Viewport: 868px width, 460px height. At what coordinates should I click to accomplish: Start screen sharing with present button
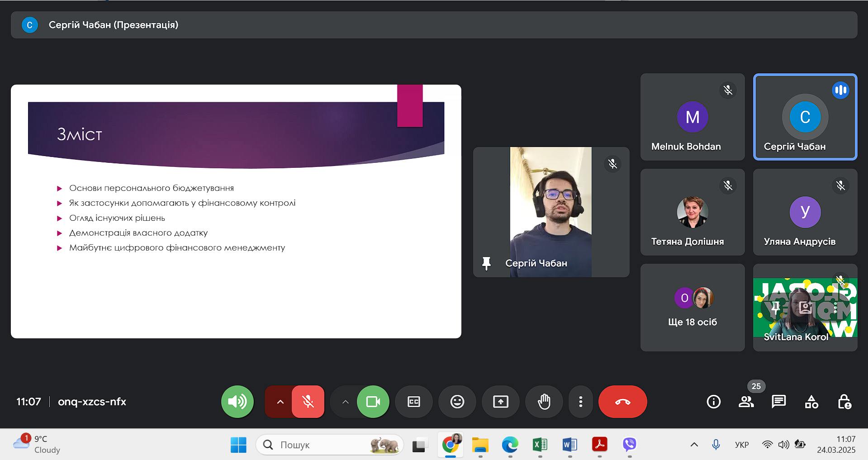pyautogui.click(x=500, y=402)
